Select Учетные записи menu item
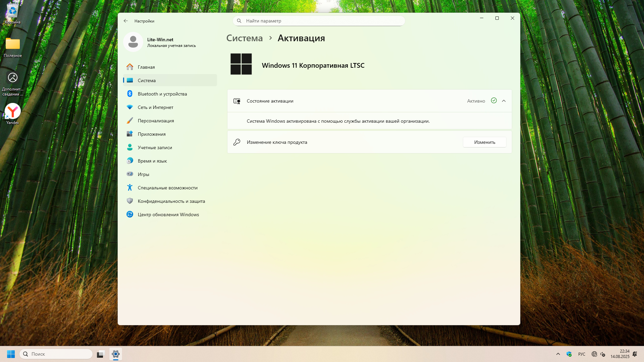This screenshot has height=362, width=644. (x=155, y=147)
